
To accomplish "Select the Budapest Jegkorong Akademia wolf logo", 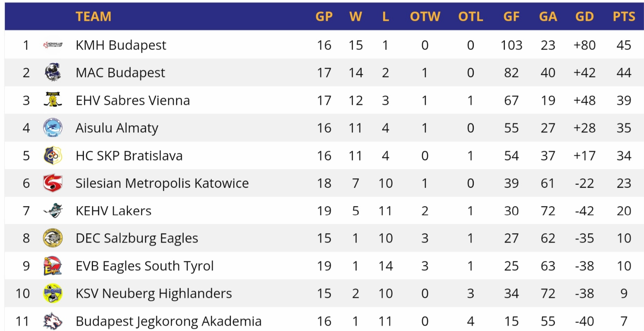I will pos(53,321).
